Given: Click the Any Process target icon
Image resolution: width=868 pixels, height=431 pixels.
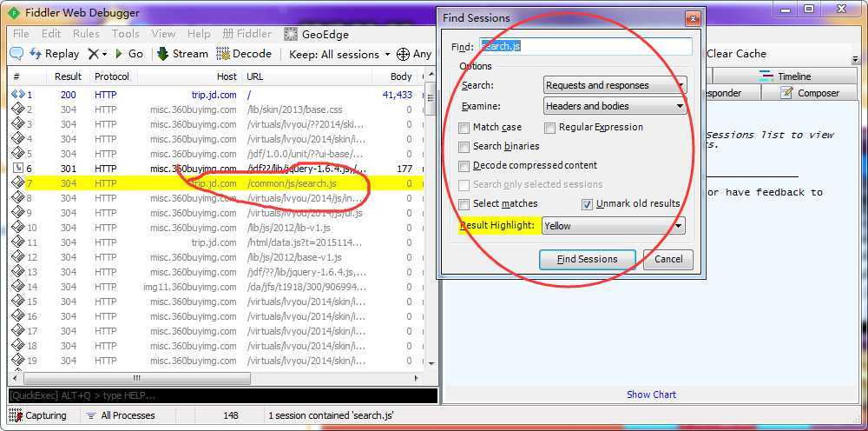Looking at the screenshot, I should [x=404, y=54].
